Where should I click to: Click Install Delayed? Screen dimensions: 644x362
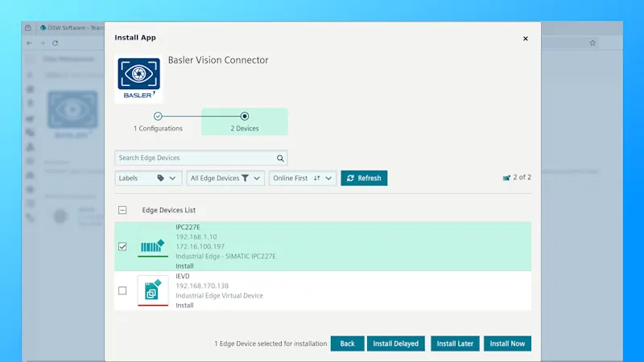point(395,343)
